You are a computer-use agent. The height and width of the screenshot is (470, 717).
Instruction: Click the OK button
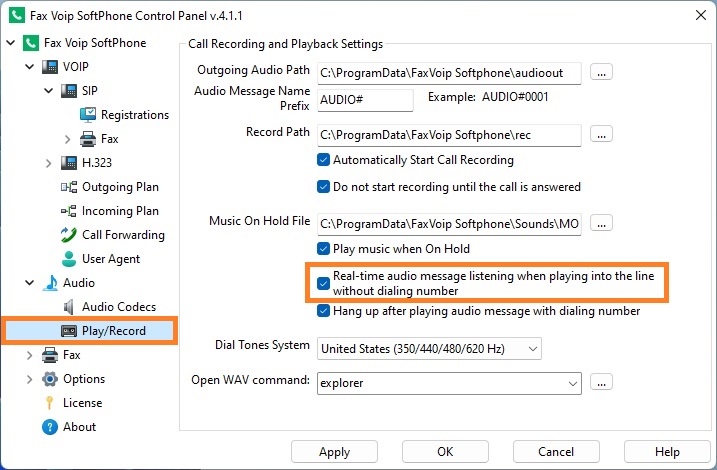click(x=445, y=452)
